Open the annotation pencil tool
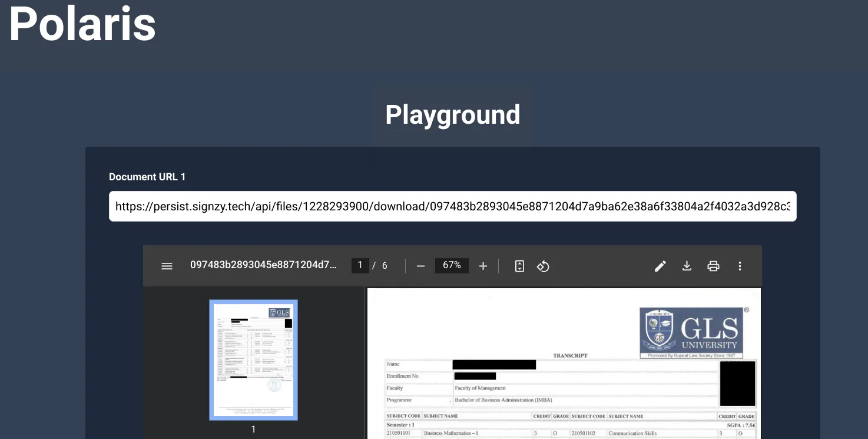Image resolution: width=868 pixels, height=439 pixels. [x=660, y=266]
